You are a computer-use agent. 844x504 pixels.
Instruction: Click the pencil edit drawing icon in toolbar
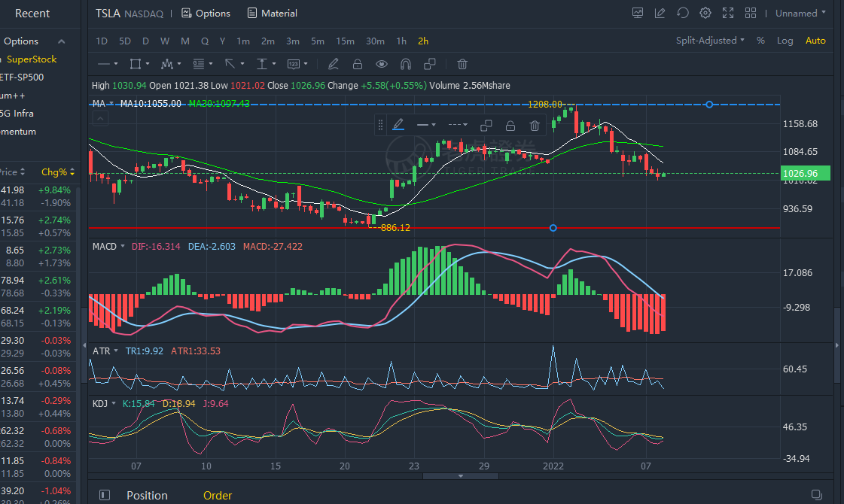(x=334, y=64)
